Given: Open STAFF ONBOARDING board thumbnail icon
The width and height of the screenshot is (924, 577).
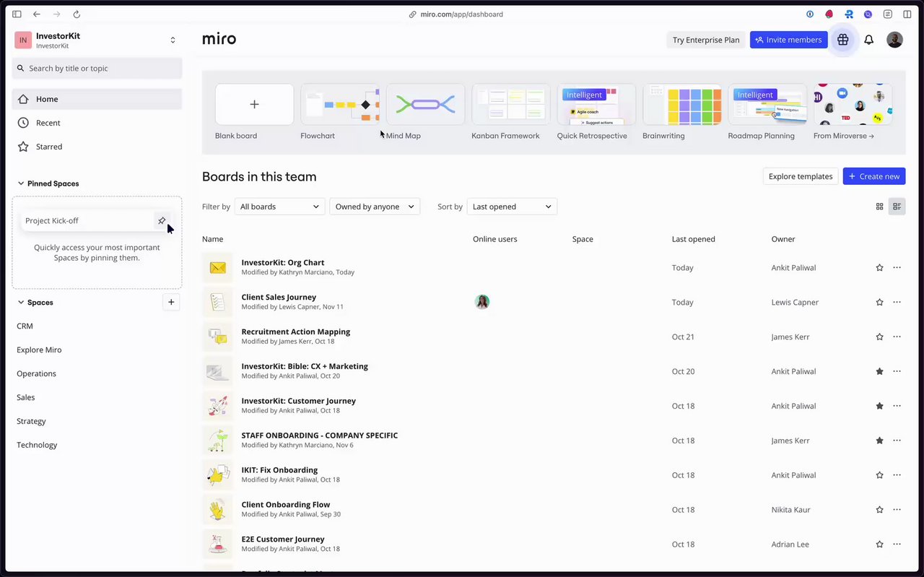Looking at the screenshot, I should point(217,441).
